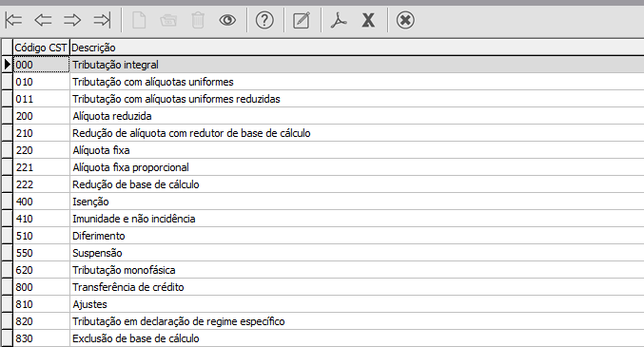The image size is (644, 347).
Task: Click the eye view icon
Action: click(227, 20)
